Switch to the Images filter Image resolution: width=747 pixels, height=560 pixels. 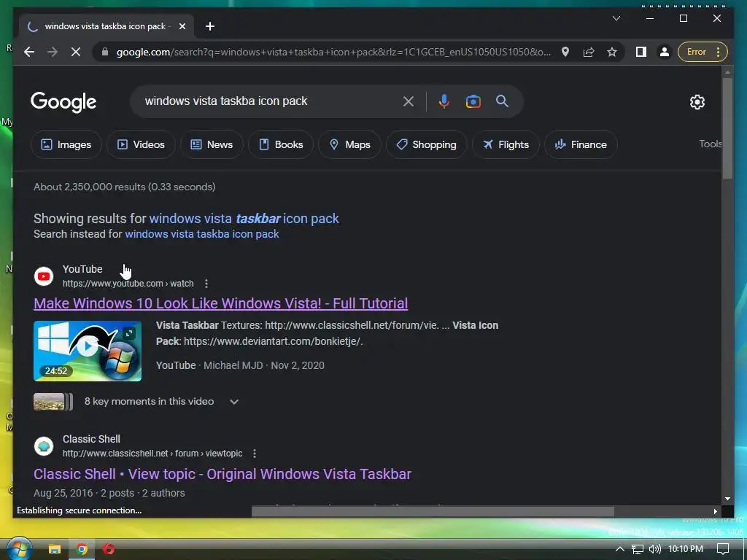[66, 145]
